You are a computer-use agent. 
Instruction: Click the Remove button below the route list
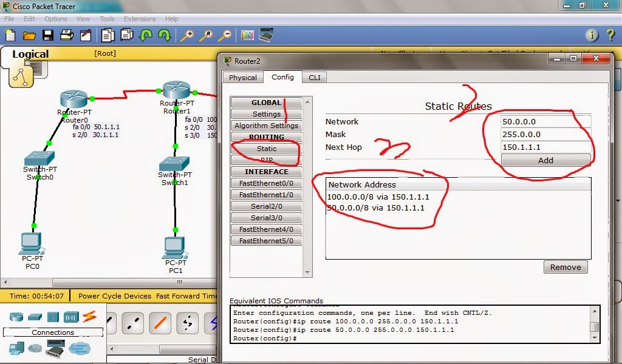pyautogui.click(x=565, y=267)
